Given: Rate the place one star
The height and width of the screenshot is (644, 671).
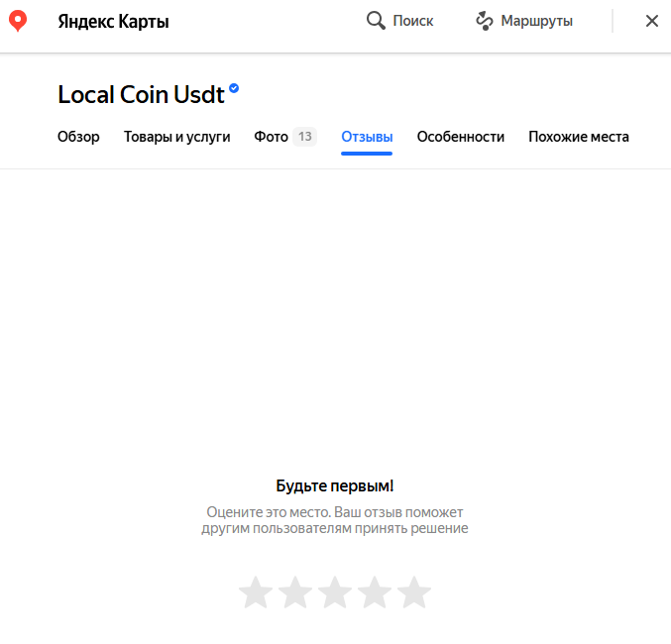Looking at the screenshot, I should pyautogui.click(x=256, y=592).
